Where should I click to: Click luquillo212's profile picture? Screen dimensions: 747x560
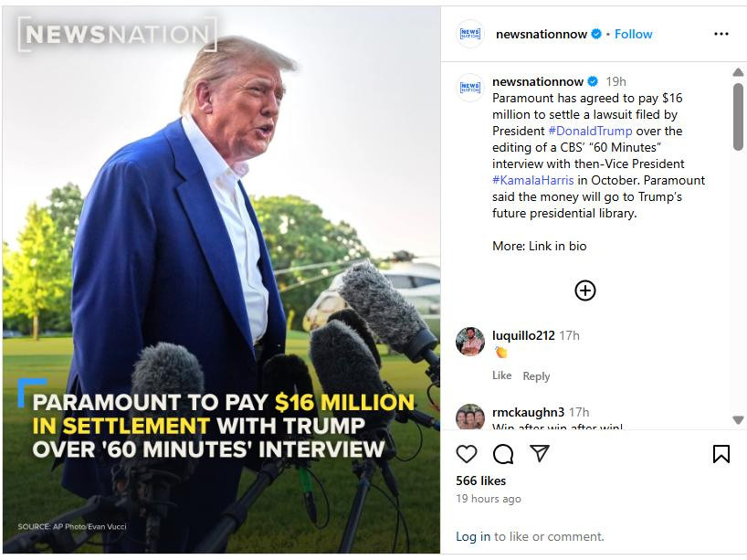tap(469, 343)
